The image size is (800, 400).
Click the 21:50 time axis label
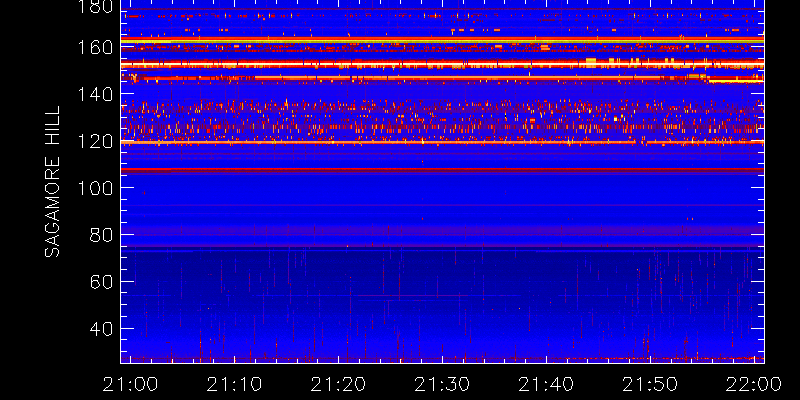tap(650, 384)
